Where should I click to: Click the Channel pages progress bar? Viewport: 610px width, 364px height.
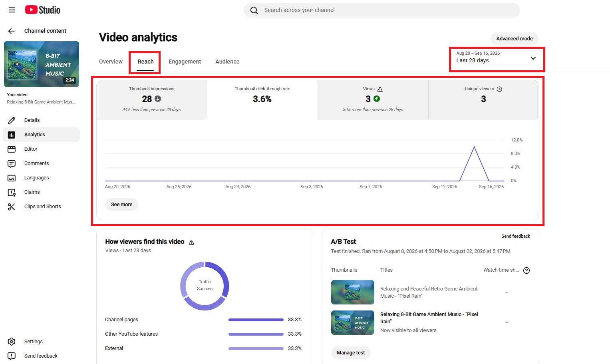(256, 320)
